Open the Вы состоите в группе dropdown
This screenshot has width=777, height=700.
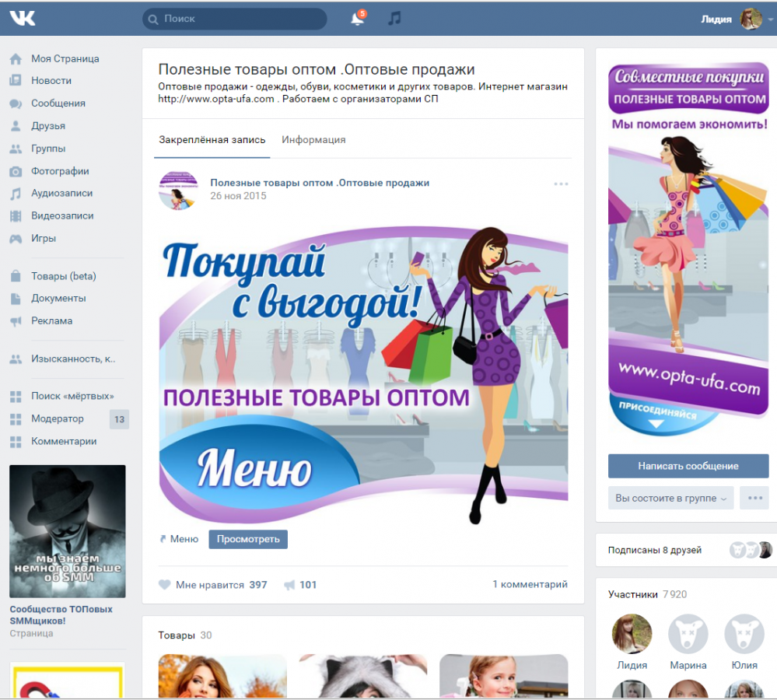coord(670,498)
